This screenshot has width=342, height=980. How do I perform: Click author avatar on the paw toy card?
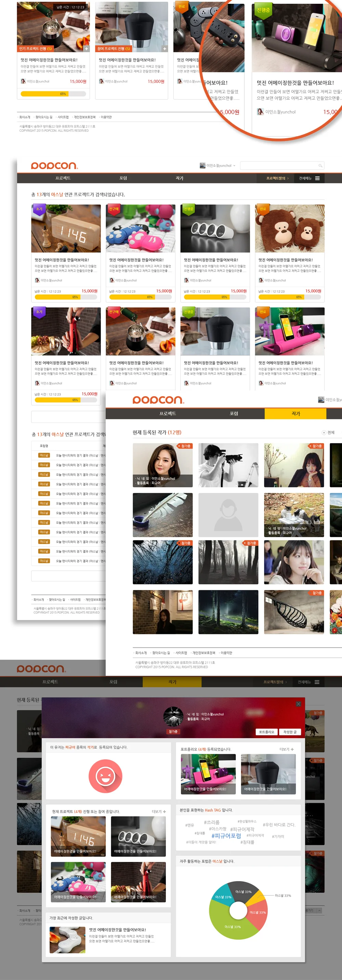pos(112,280)
